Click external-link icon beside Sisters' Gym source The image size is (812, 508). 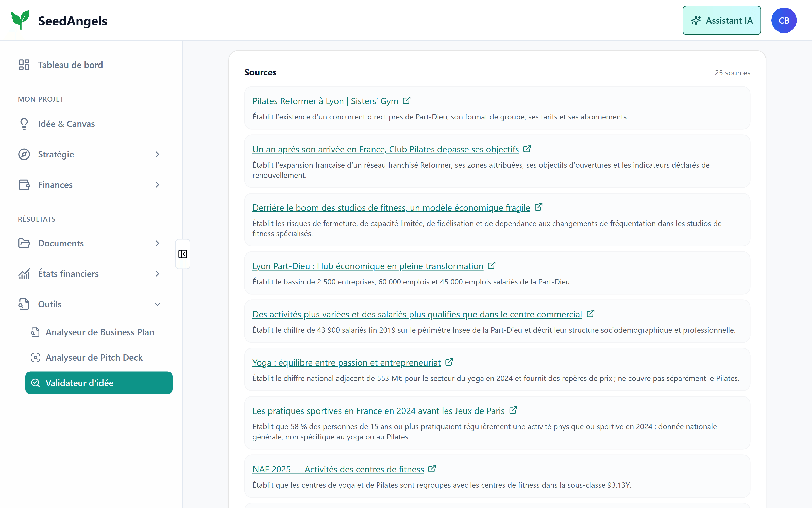point(406,101)
